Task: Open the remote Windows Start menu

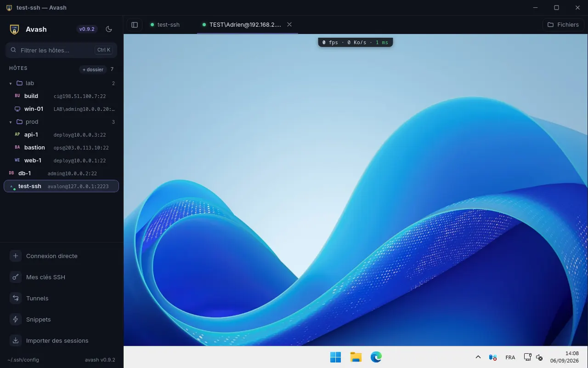Action: pyautogui.click(x=335, y=357)
